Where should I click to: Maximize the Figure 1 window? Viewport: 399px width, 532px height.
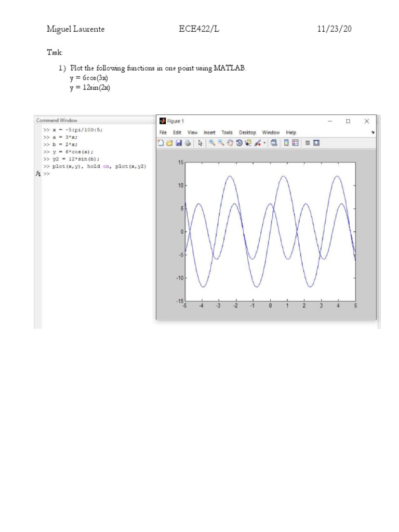click(x=348, y=121)
